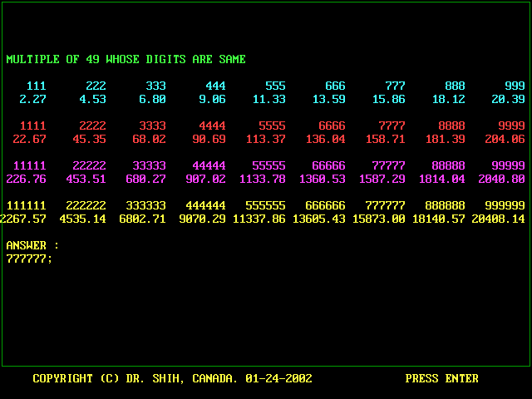Click the date 01-24-2002 in footer

coord(278,379)
